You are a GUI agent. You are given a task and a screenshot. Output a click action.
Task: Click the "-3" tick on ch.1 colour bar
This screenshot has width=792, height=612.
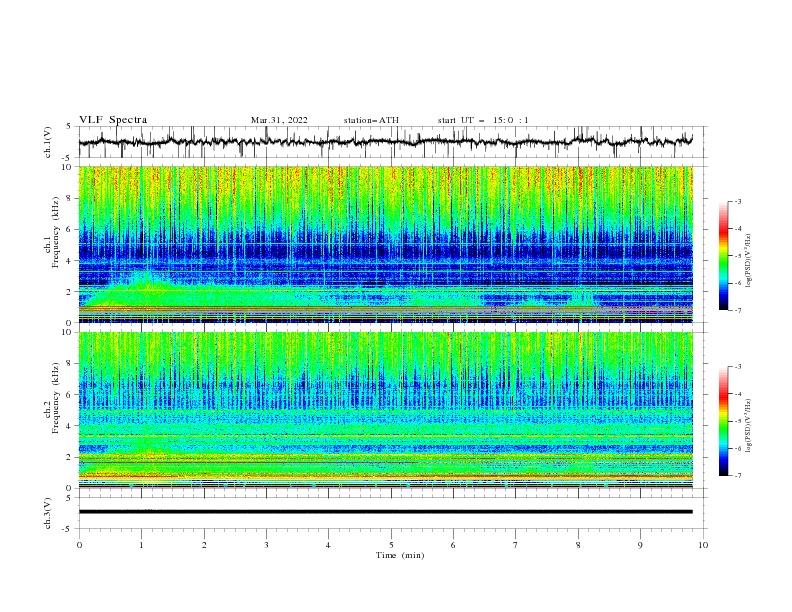click(738, 201)
